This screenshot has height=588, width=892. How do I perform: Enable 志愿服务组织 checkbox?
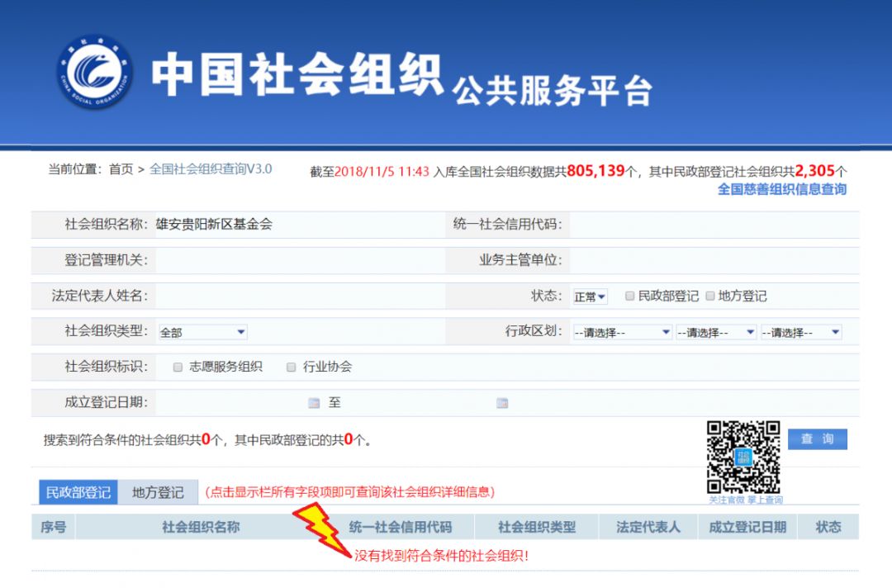point(178,367)
